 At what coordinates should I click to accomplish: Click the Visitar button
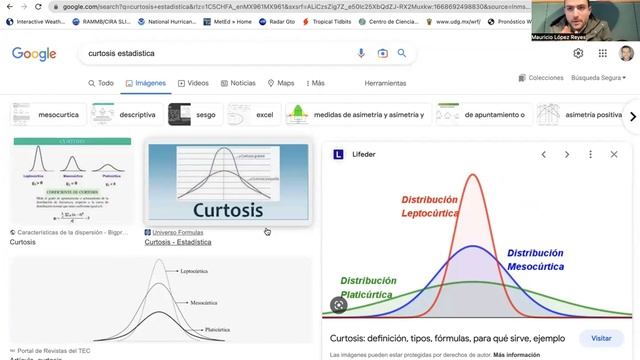pyautogui.click(x=601, y=338)
